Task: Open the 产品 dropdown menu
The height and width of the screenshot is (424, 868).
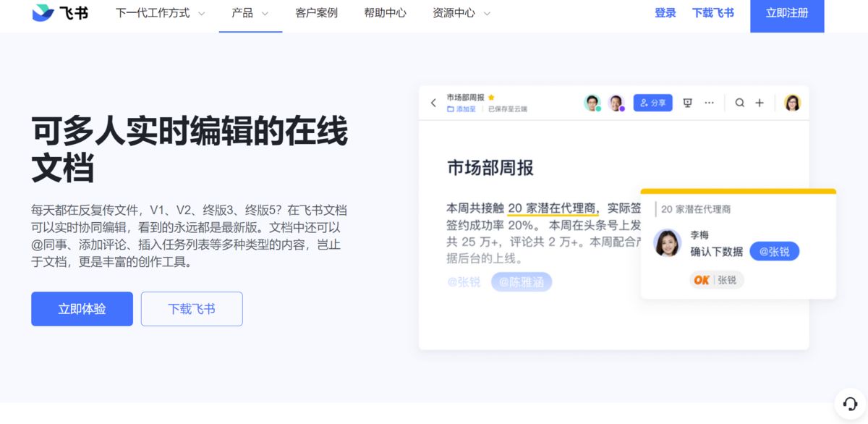Action: click(250, 13)
